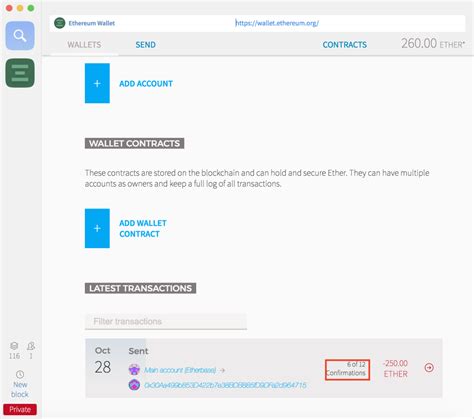Viewport: 474px width, 419px height.
Task: Open the recipient address 0x90Aa... link
Action: point(225,385)
